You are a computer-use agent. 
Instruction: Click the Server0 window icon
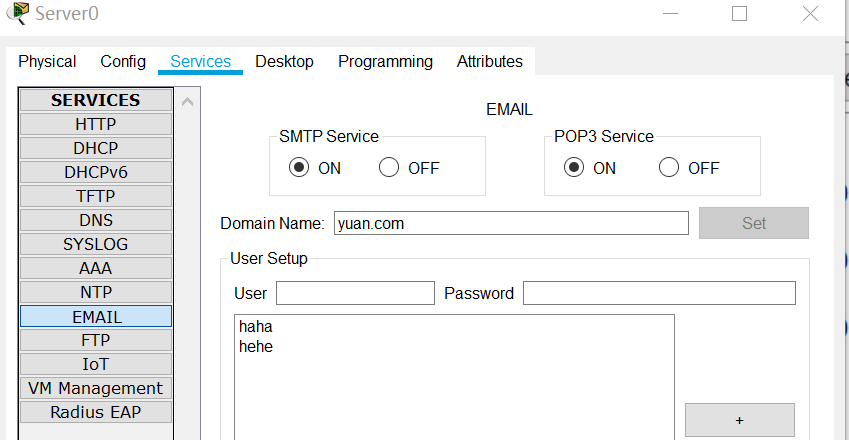[x=17, y=13]
